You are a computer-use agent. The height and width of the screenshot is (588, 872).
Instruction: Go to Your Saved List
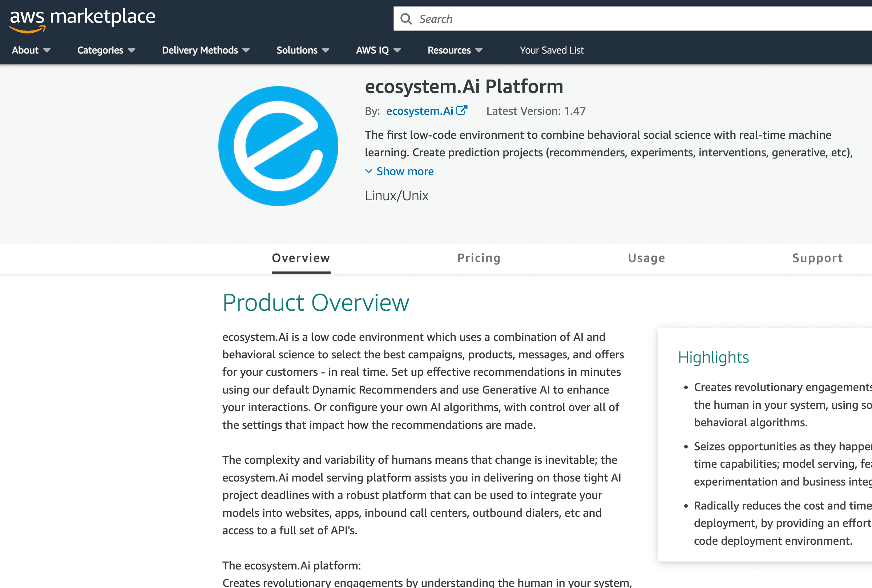click(x=552, y=50)
